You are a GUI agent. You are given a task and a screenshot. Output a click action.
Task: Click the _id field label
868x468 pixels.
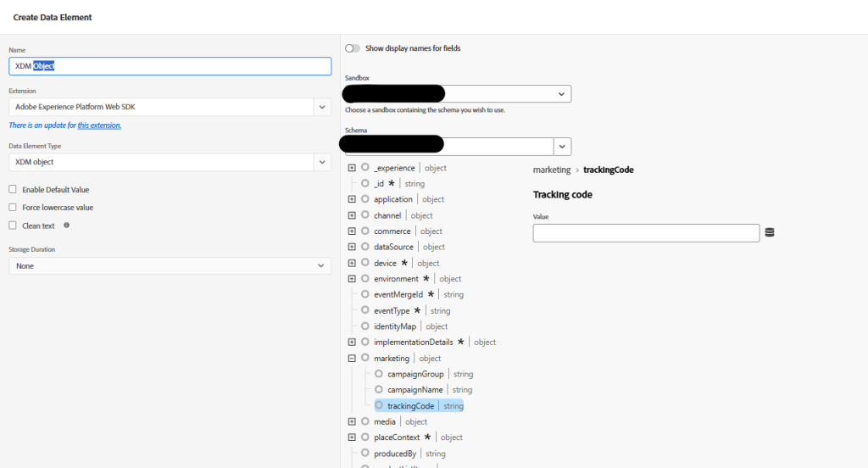[379, 183]
